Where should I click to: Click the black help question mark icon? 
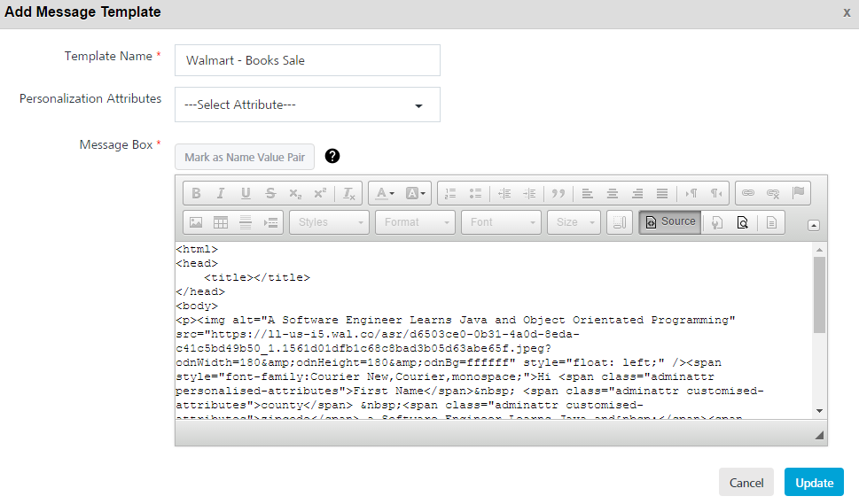click(332, 157)
